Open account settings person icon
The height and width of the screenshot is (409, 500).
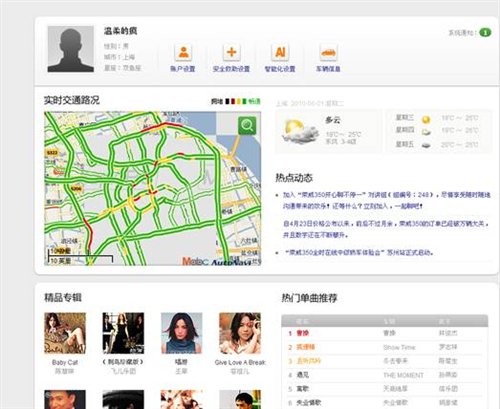pyautogui.click(x=183, y=52)
